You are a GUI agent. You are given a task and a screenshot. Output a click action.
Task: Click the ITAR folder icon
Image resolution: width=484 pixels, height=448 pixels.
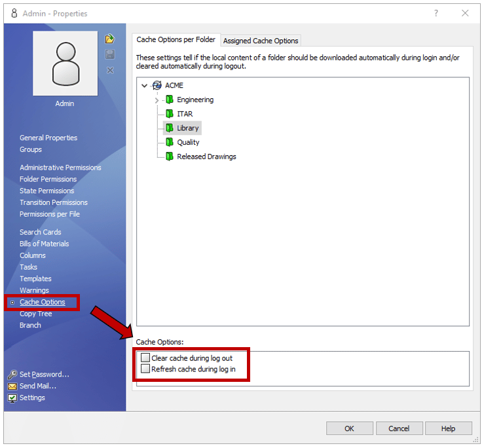170,113
